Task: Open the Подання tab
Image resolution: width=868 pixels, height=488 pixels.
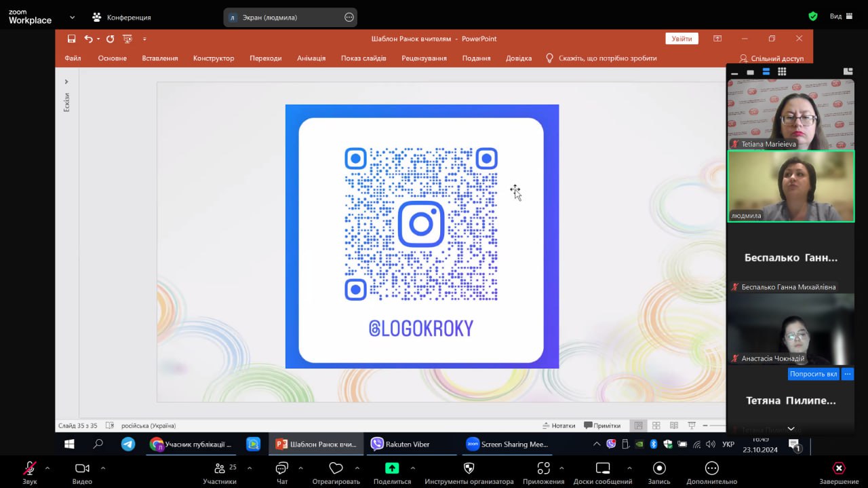Action: 476,58
